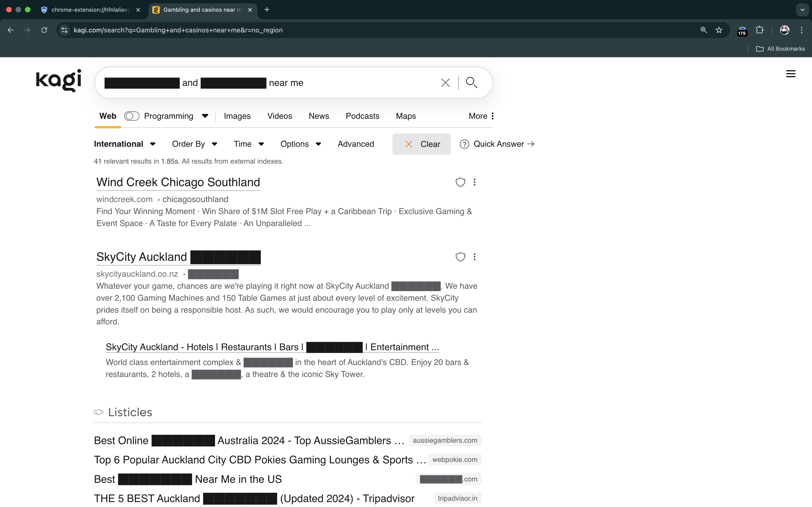Open the Order By dropdown

[195, 144]
